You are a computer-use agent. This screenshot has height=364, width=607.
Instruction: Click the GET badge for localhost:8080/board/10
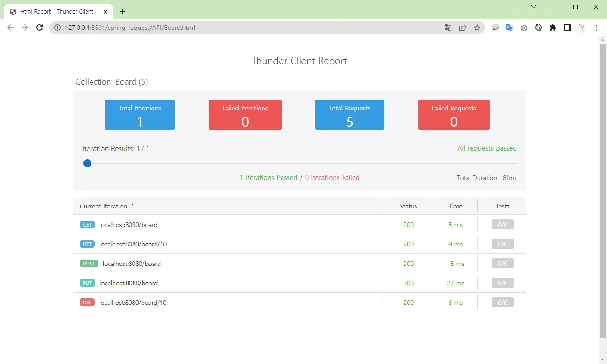[x=87, y=244]
